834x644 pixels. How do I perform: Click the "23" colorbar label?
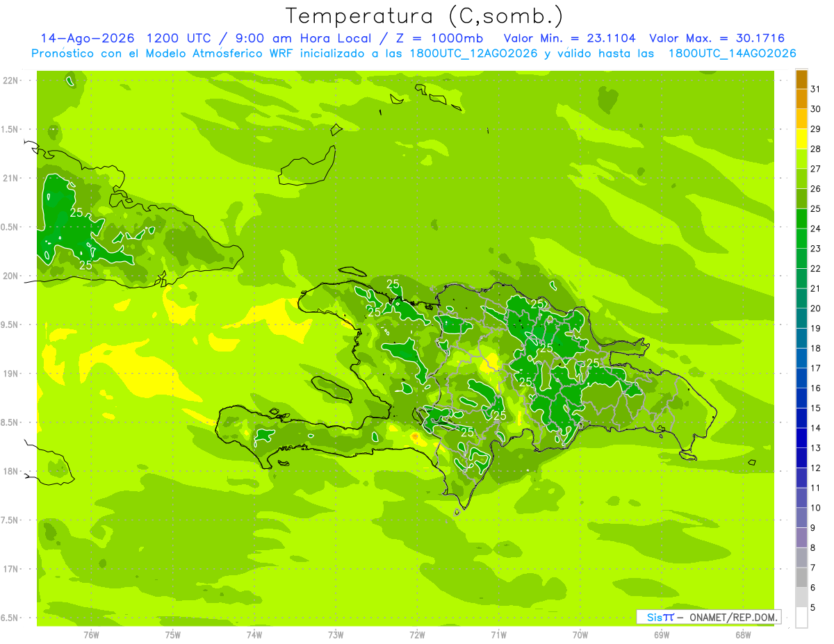click(815, 249)
